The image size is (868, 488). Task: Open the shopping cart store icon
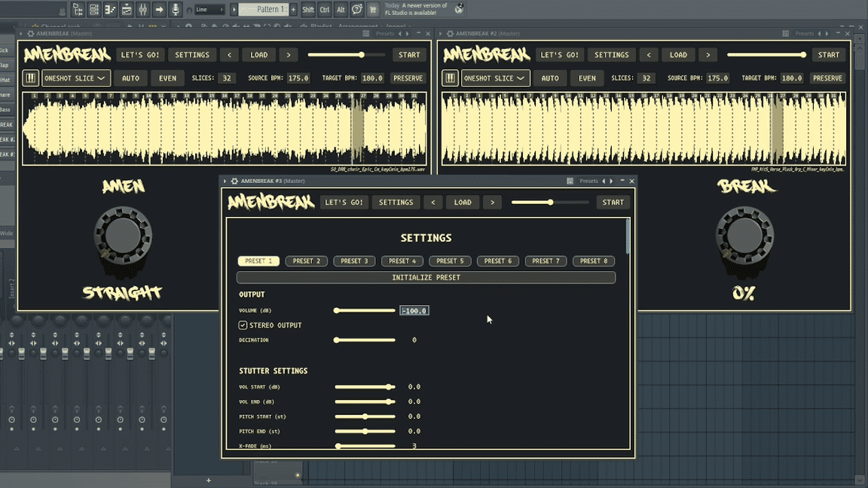coord(373,9)
